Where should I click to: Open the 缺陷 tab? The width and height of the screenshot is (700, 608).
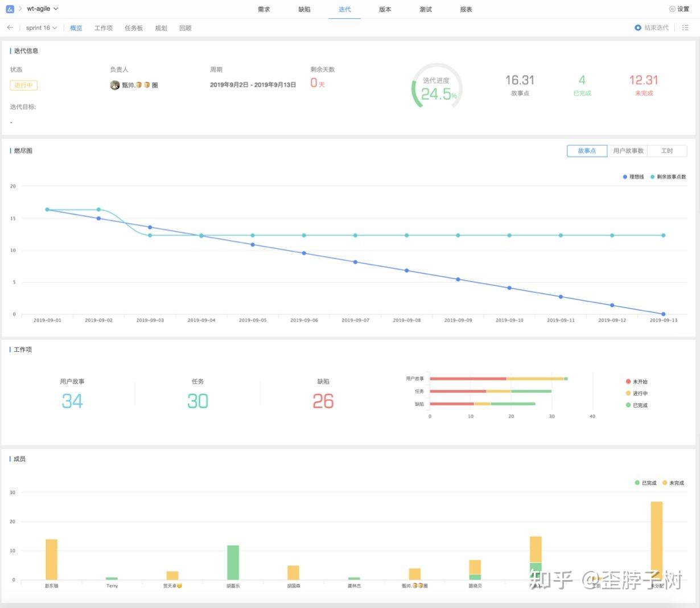click(304, 10)
